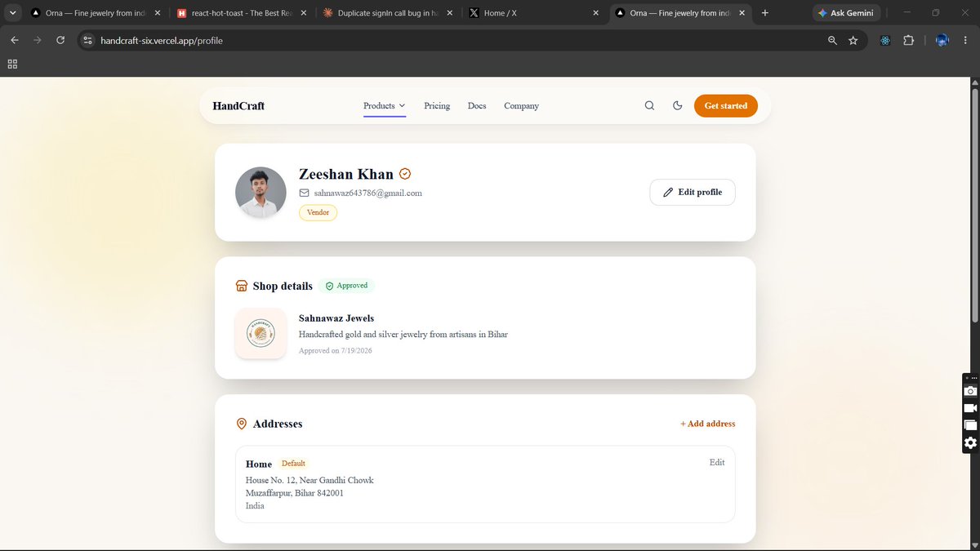Click the location pin icon beside Addresses
This screenshot has height=551, width=980.
tap(242, 424)
